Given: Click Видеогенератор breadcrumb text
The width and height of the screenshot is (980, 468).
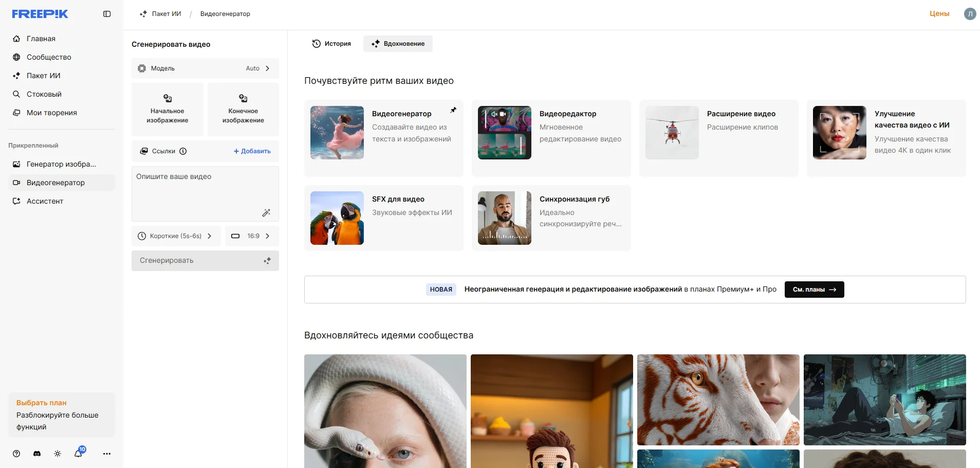Looking at the screenshot, I should [x=225, y=14].
